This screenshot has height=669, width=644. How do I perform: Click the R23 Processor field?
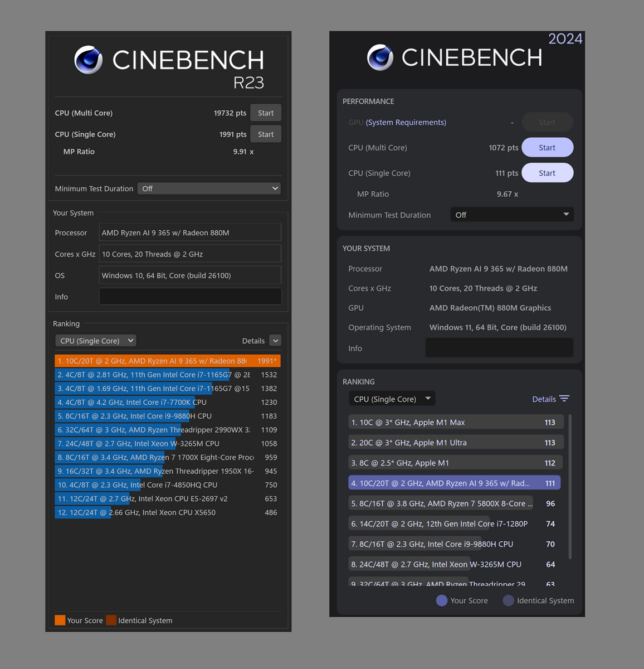[x=190, y=232]
